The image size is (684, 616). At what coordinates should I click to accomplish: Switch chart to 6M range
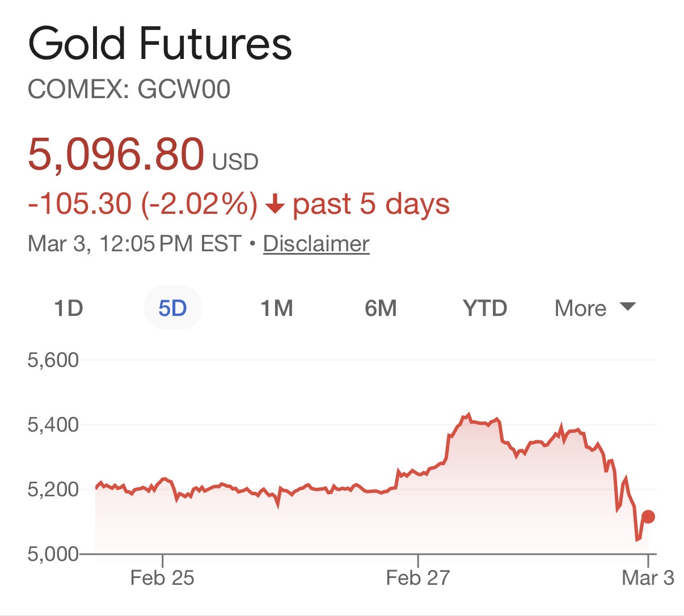click(381, 309)
